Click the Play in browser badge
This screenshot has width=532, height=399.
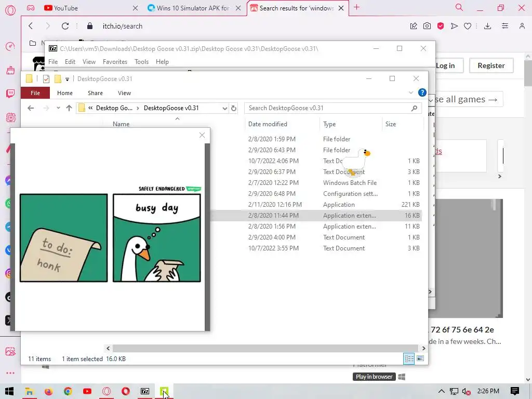[374, 377]
